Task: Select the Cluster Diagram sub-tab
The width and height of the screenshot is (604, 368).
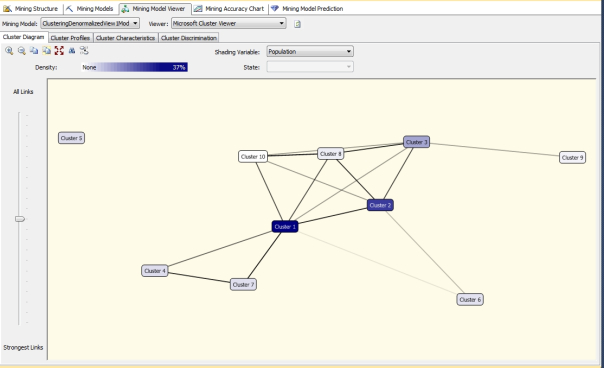Action: pos(24,37)
